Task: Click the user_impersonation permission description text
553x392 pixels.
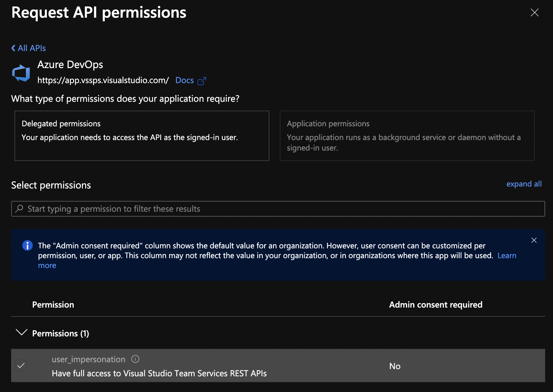Action: point(159,373)
